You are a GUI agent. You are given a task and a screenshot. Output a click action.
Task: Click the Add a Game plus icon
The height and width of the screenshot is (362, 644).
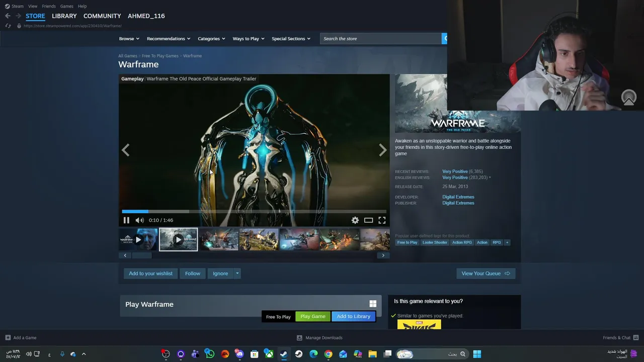pos(8,338)
